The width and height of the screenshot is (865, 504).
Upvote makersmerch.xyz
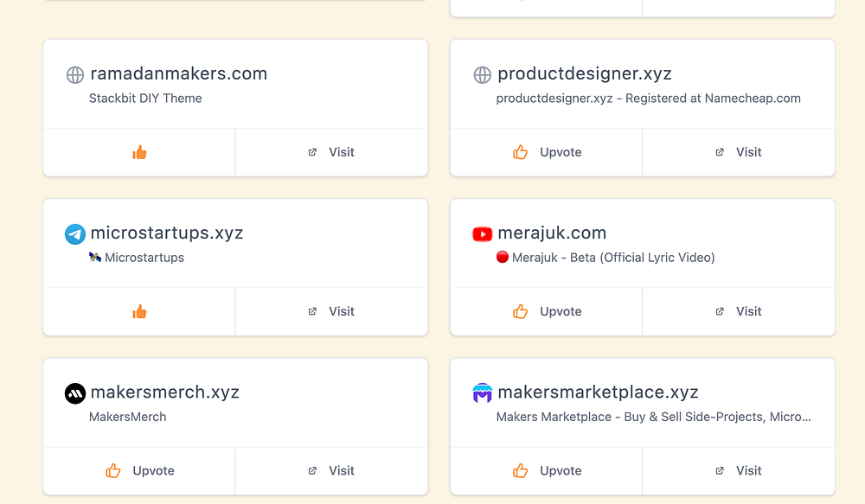(139, 470)
